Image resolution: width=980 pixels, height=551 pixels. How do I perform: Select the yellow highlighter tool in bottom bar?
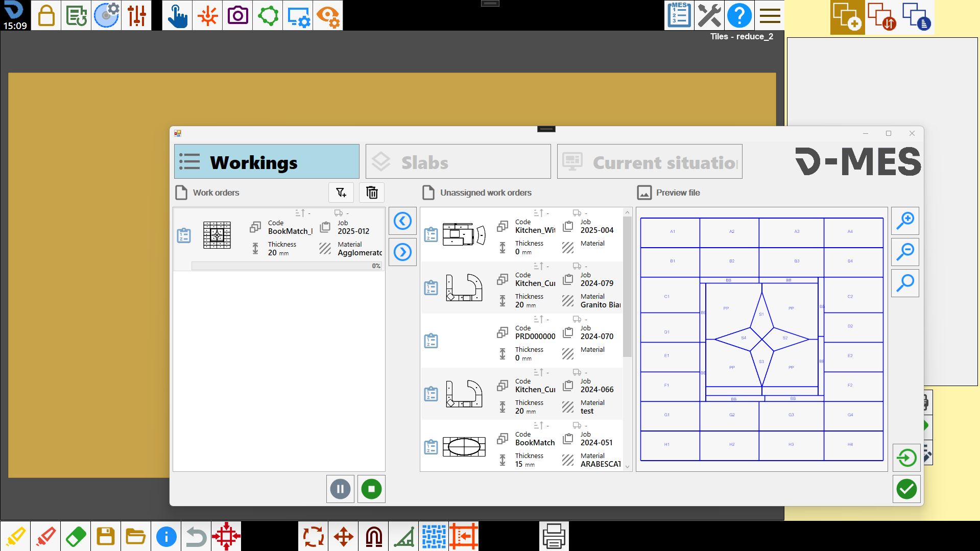(x=15, y=536)
